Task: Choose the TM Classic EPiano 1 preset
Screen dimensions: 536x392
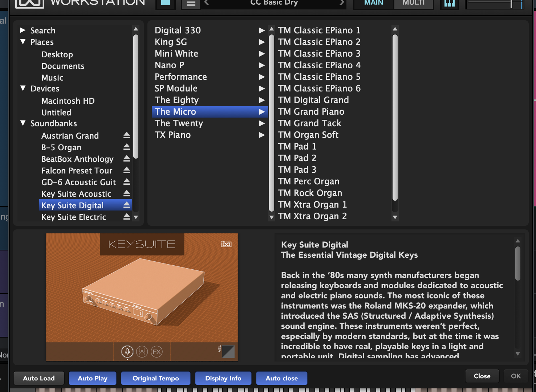Action: tap(319, 30)
